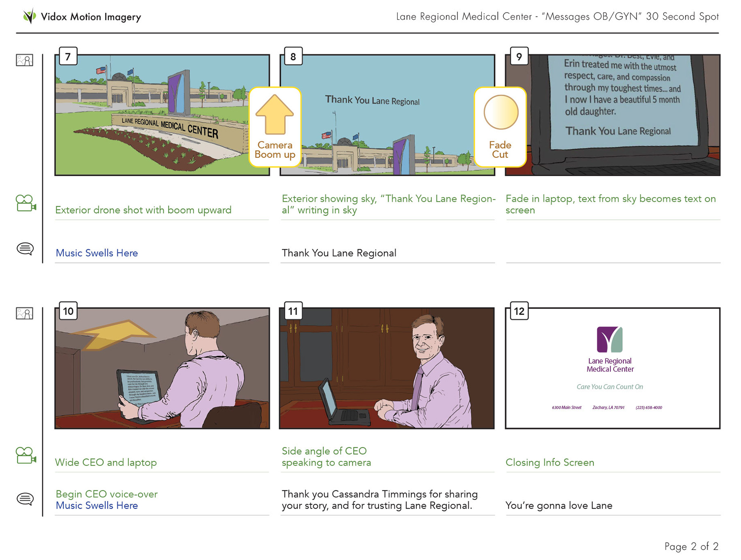Click 'You're gonna love Lane' line
741x560 pixels.
559,505
